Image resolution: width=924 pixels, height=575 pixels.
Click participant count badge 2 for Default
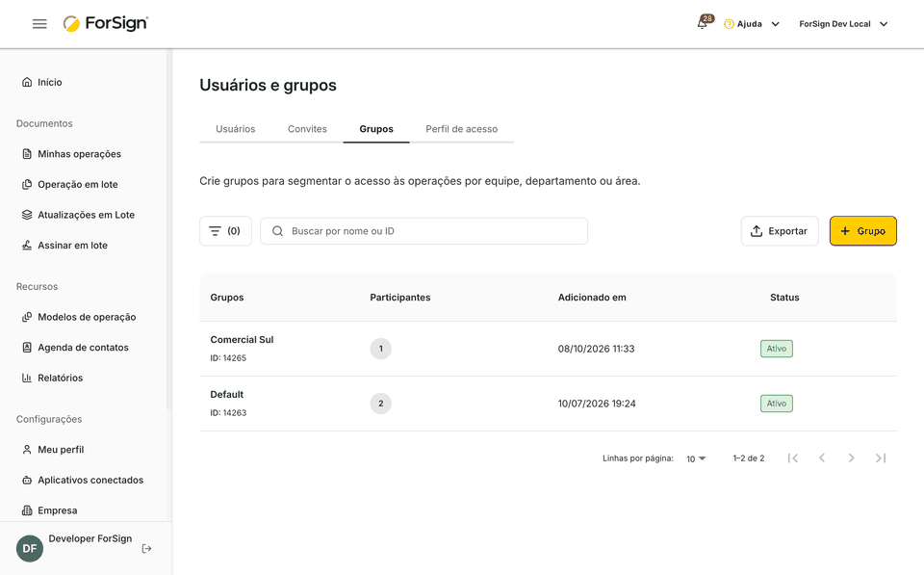381,404
